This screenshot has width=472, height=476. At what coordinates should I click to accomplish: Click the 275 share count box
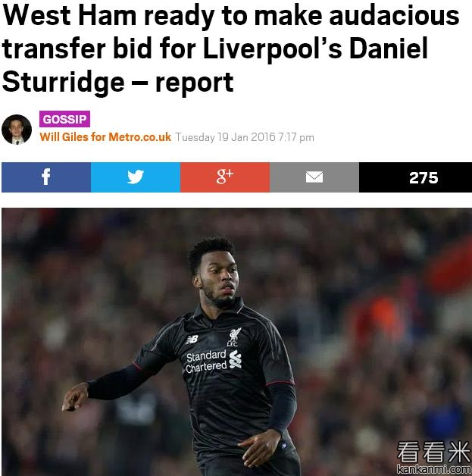pyautogui.click(x=416, y=177)
